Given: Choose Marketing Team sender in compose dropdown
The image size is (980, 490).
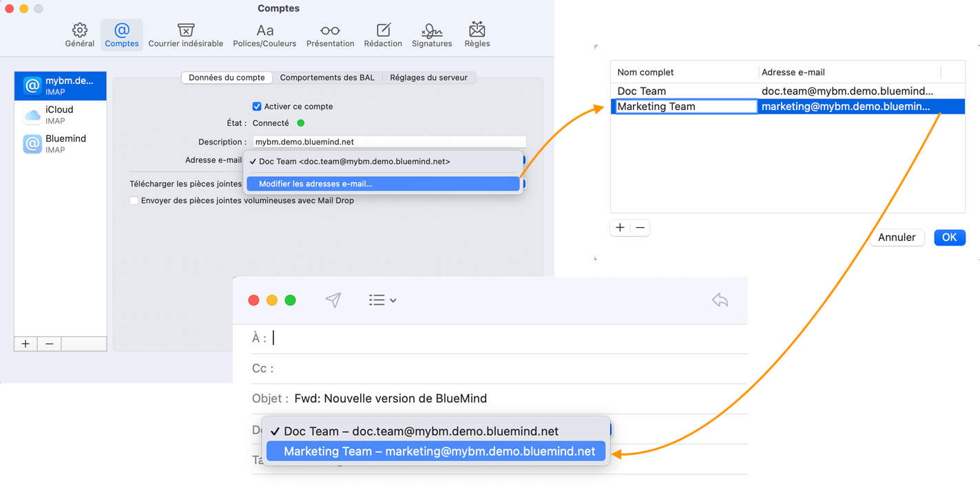Looking at the screenshot, I should [439, 451].
